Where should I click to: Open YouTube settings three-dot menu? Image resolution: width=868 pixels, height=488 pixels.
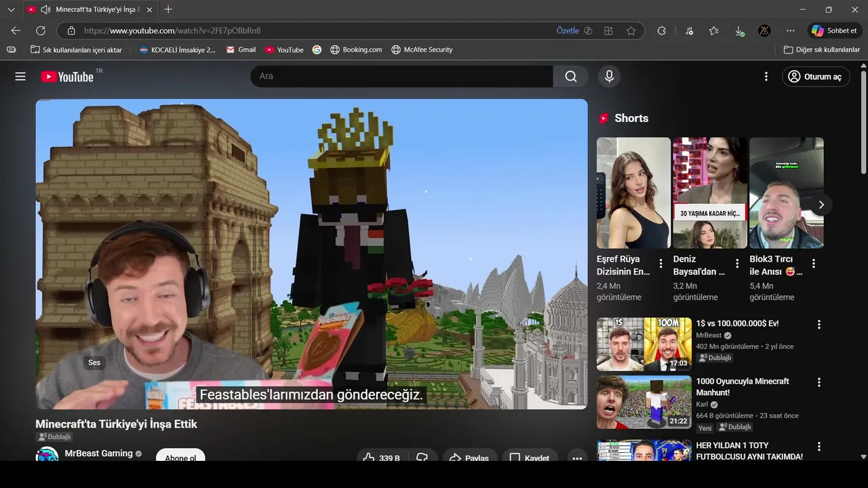coord(766,77)
